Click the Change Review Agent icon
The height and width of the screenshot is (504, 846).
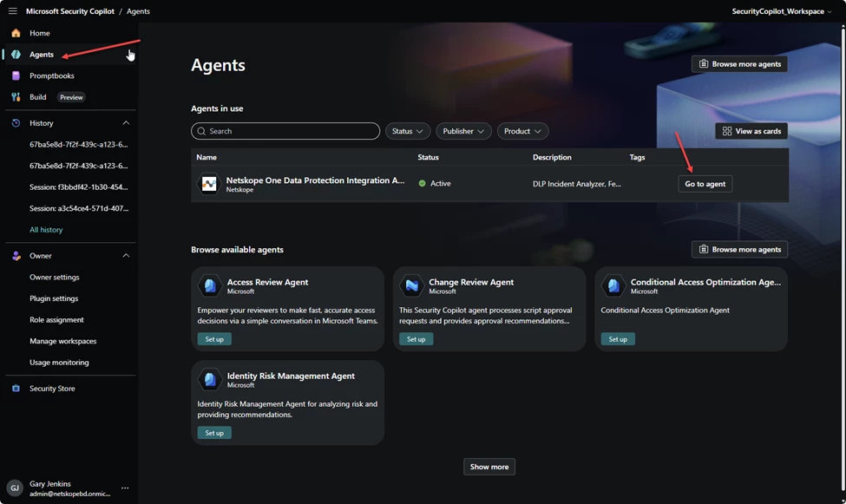point(411,285)
